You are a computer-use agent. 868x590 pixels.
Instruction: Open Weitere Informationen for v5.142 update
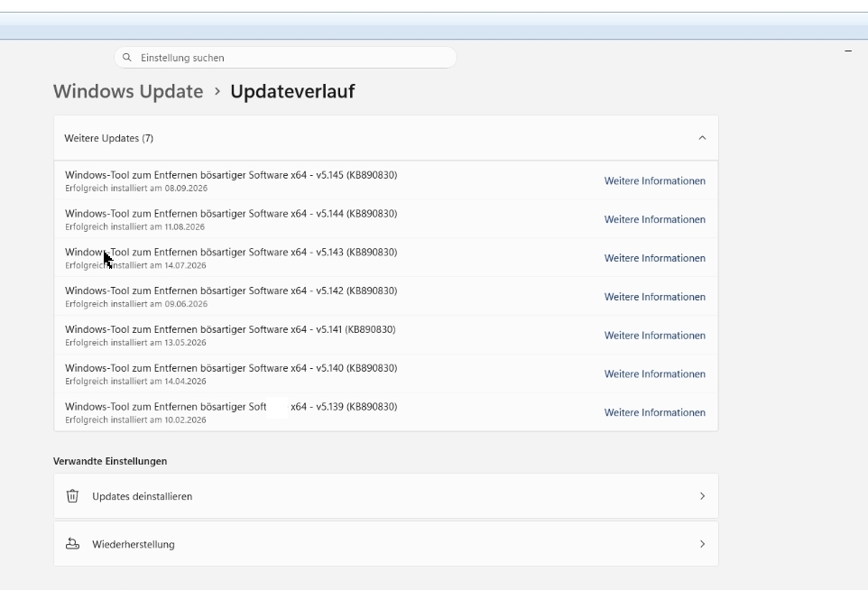(x=655, y=297)
